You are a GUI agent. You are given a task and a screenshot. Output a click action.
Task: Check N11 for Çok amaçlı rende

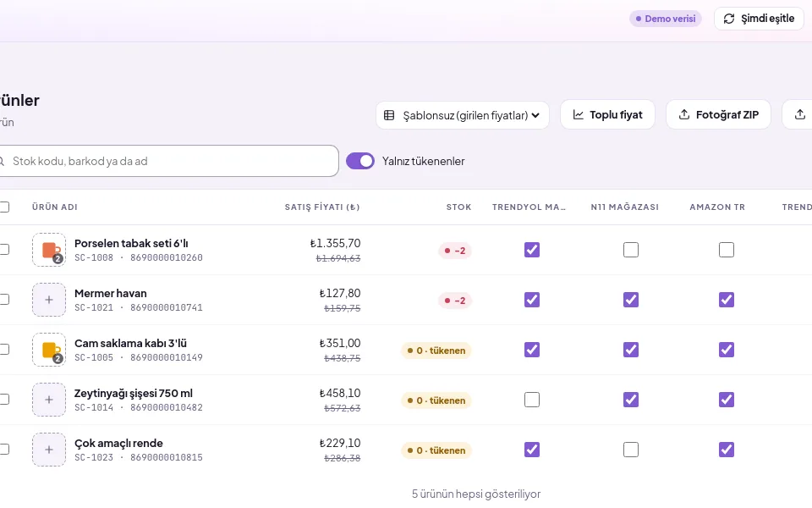[x=631, y=450]
